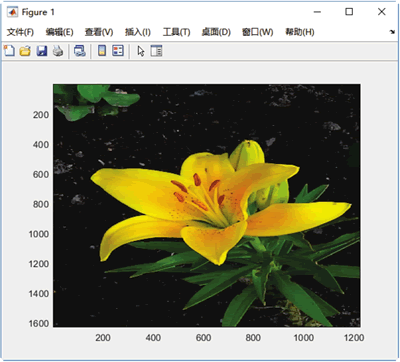Click the New Figure icon
Screen dimensions: 400x362
(x=9, y=51)
